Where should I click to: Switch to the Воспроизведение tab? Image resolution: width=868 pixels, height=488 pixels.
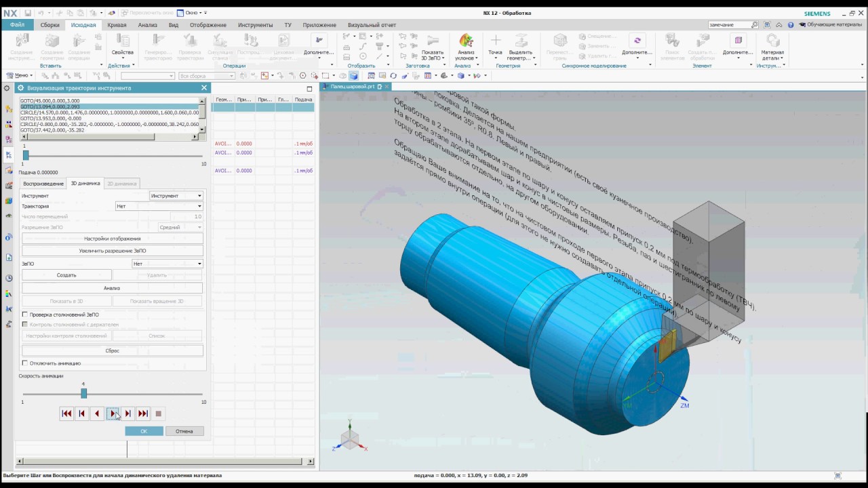point(43,184)
